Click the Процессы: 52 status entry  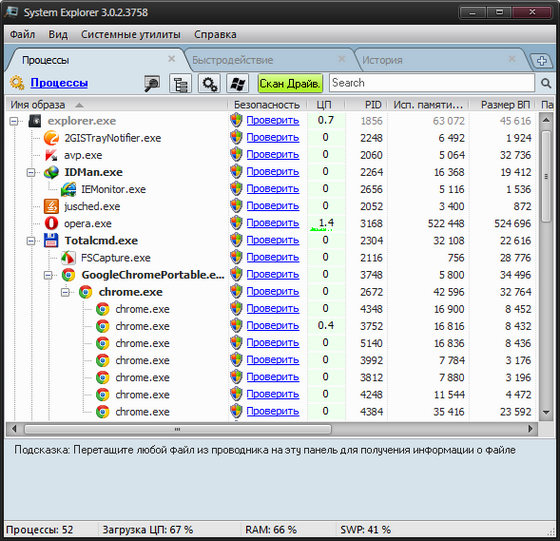(40, 530)
